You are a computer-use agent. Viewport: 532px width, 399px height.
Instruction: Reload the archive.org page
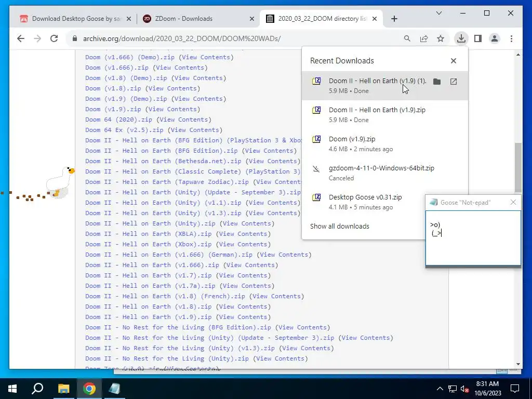coord(54,38)
